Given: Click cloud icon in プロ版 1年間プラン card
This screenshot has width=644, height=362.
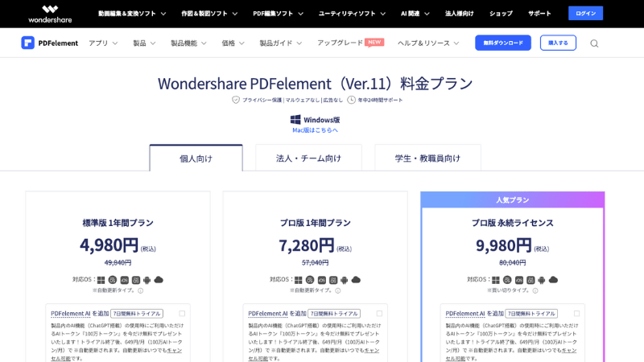Looking at the screenshot, I should [x=356, y=279].
